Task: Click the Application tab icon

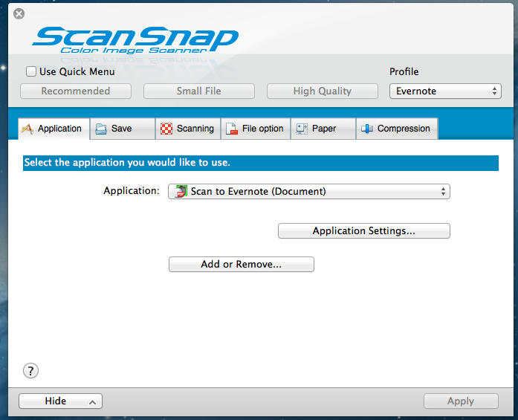Action: (x=27, y=129)
